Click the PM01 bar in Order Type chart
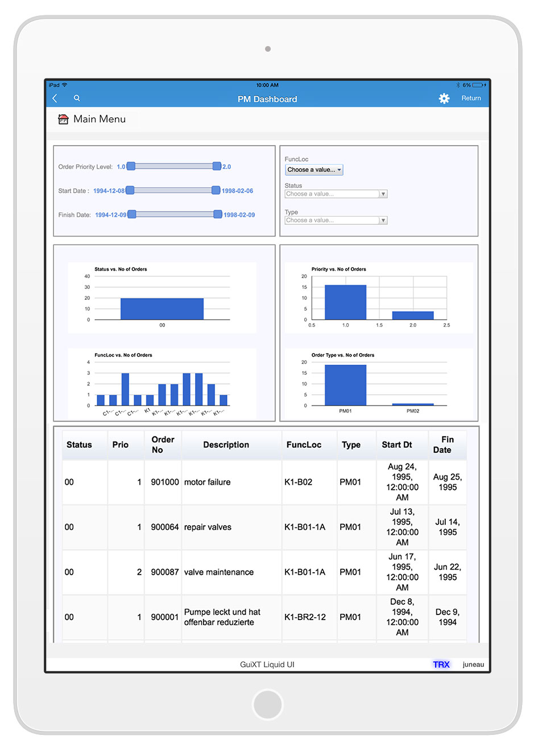Viewport: 538px width, 756px height. coord(345,385)
